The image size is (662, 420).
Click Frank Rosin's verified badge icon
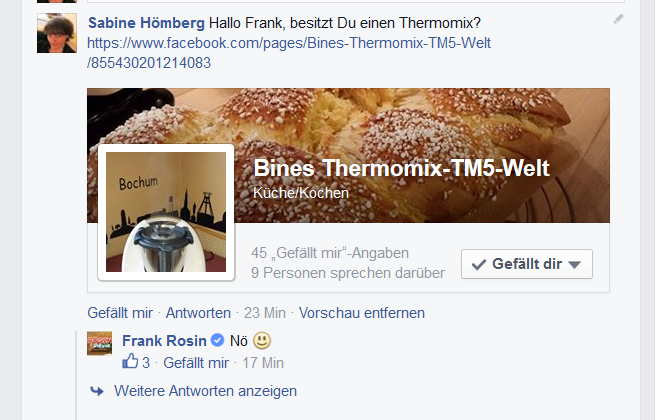point(217,340)
